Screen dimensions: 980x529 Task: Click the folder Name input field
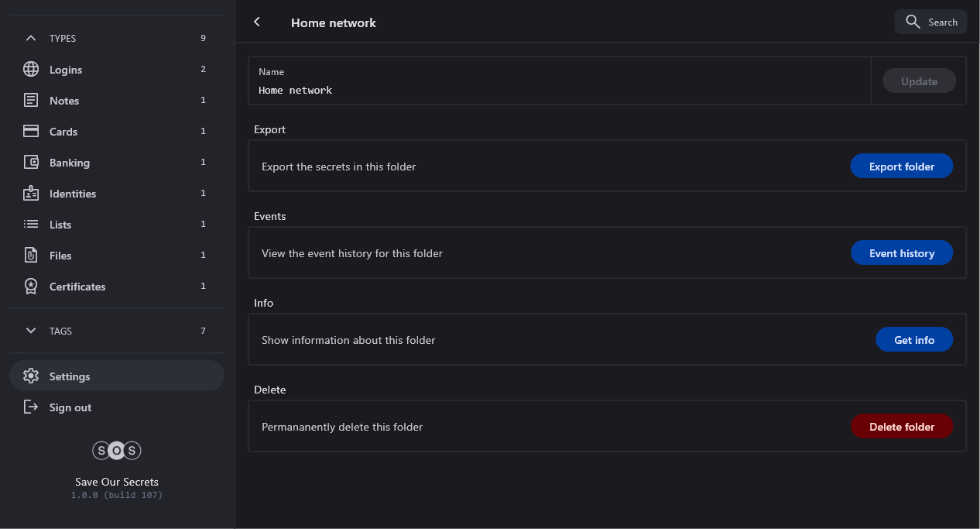click(559, 90)
